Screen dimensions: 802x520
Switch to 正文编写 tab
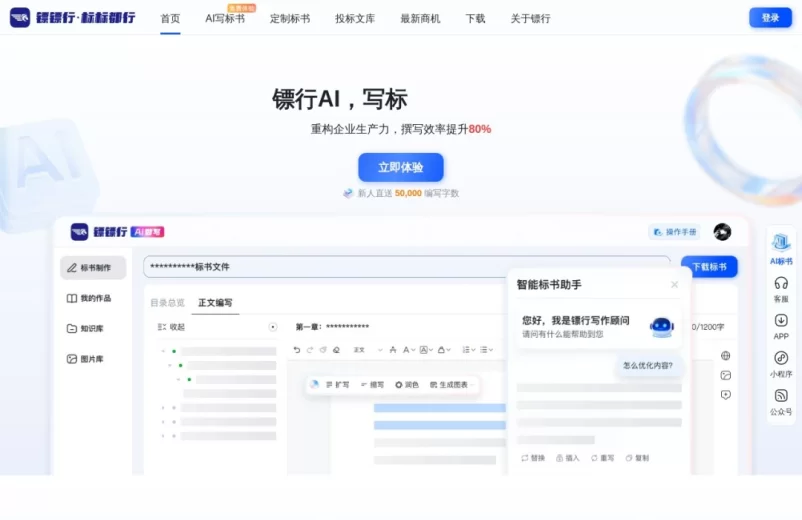click(x=215, y=303)
